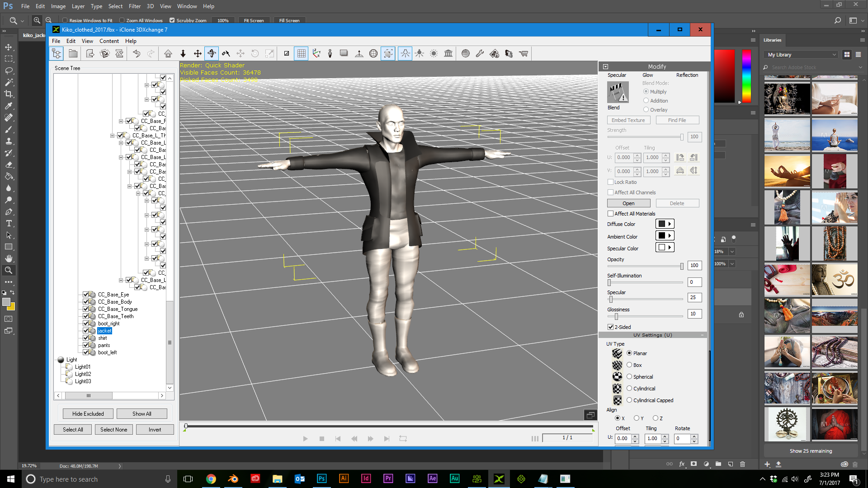This screenshot has height=488, width=868.
Task: Open My Library dropdown in Libraries panel
Action: pos(802,55)
